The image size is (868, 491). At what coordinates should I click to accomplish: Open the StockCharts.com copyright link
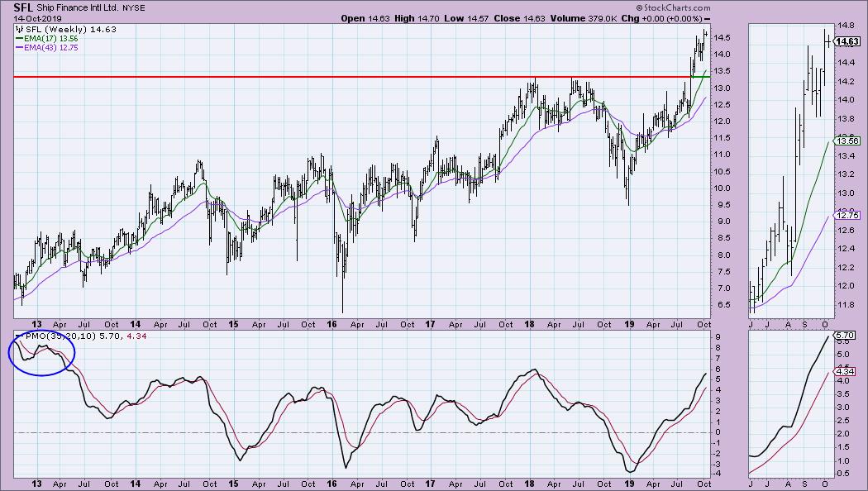point(673,8)
